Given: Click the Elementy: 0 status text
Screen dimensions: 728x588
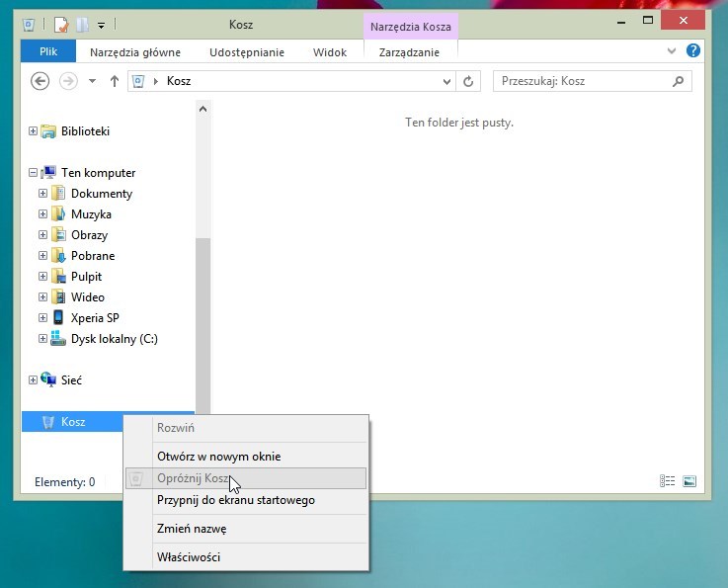Looking at the screenshot, I should [x=65, y=482].
